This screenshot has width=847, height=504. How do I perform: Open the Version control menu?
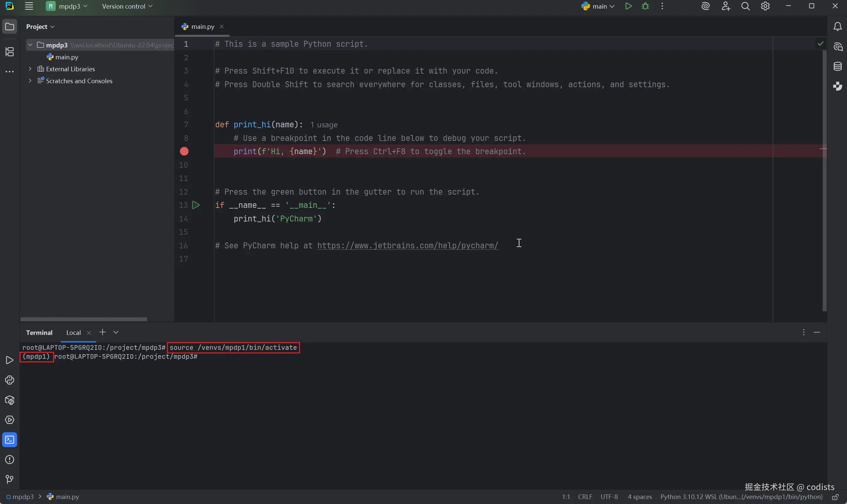pyautogui.click(x=127, y=6)
